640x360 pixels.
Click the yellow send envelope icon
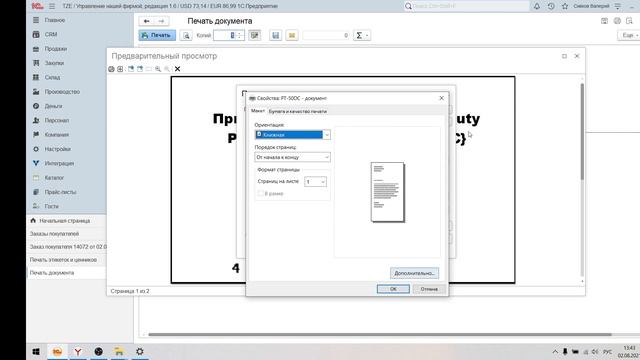point(292,36)
